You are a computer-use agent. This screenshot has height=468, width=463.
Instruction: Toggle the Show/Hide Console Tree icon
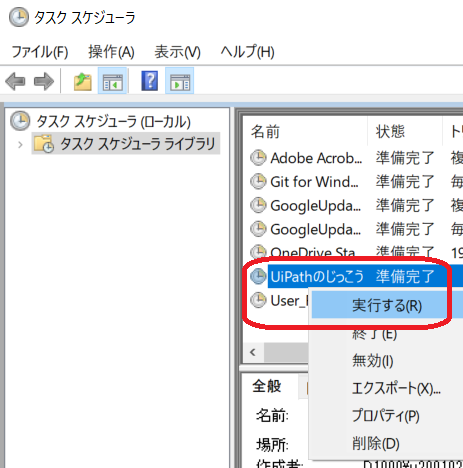click(x=113, y=81)
